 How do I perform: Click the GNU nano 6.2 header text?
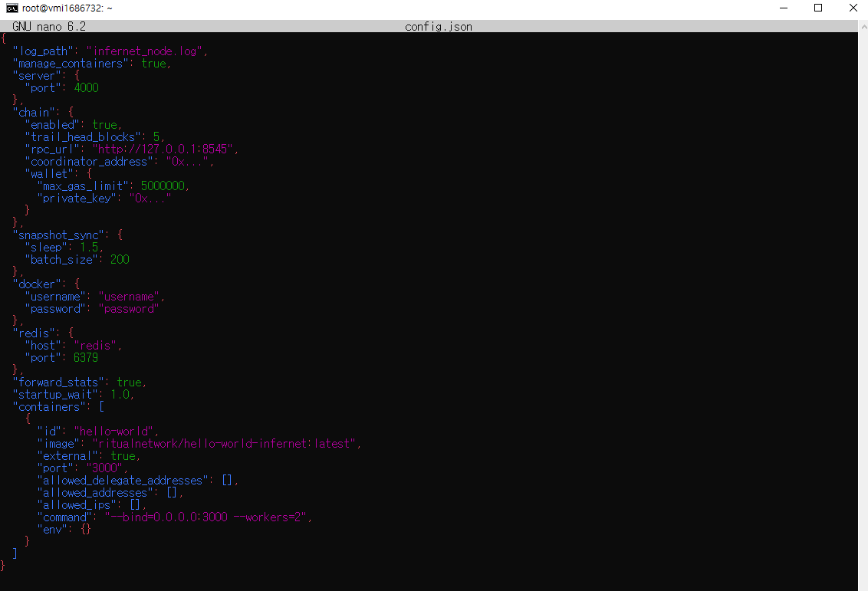(49, 27)
